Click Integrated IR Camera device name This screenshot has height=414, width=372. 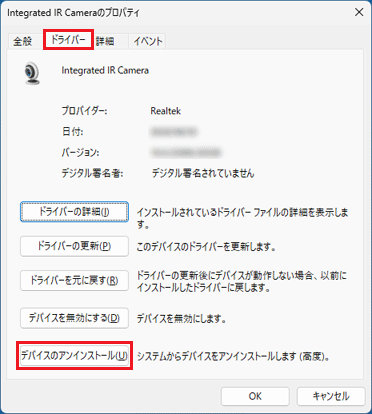pos(105,70)
